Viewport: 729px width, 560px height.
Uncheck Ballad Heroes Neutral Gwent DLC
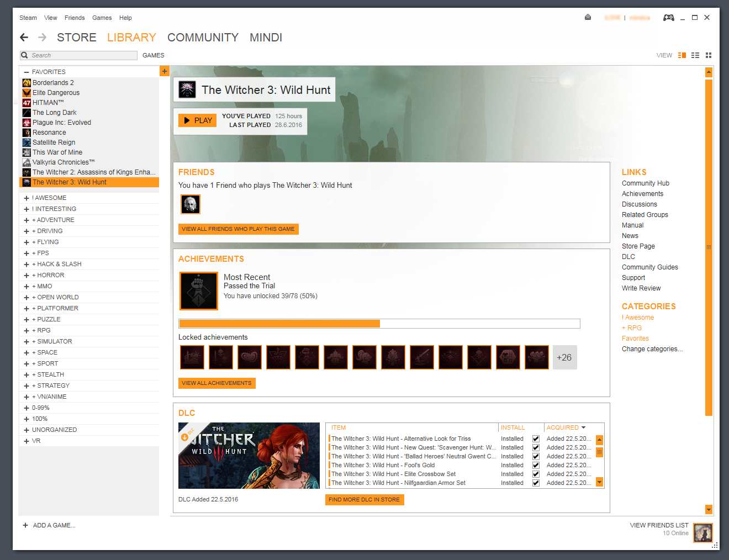coord(536,456)
